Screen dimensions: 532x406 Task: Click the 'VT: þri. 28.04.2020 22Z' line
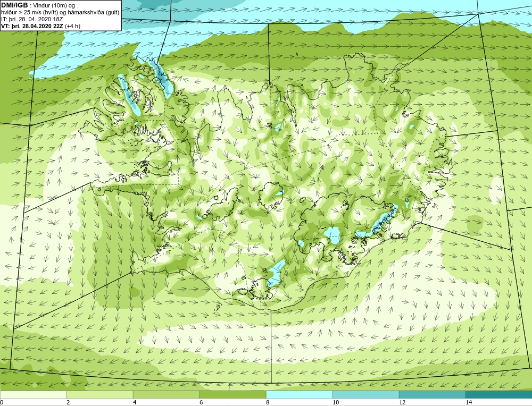32,26
